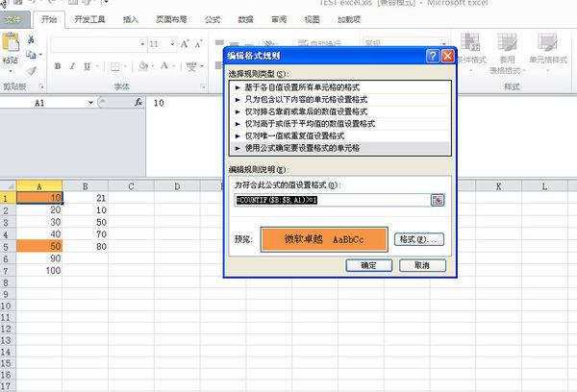577x392 pixels.
Task: Click the phonetic guide 文 icon
Action: pos(191,66)
